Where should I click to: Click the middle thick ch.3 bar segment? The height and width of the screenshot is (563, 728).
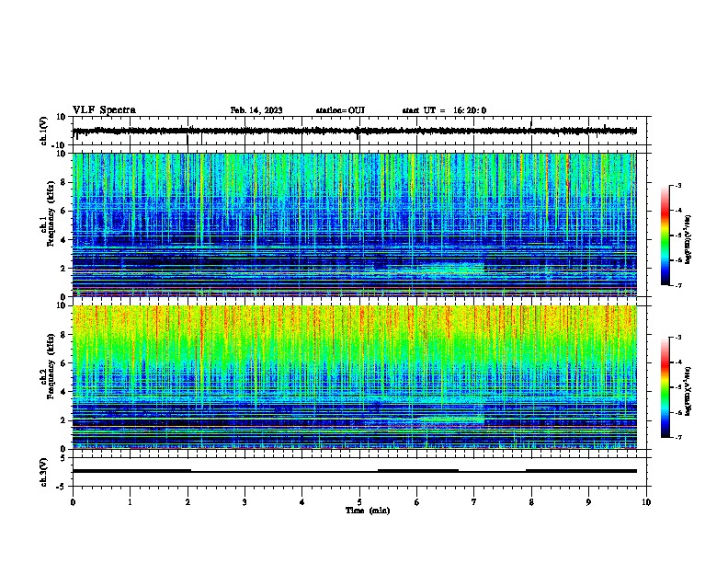pyautogui.click(x=418, y=471)
